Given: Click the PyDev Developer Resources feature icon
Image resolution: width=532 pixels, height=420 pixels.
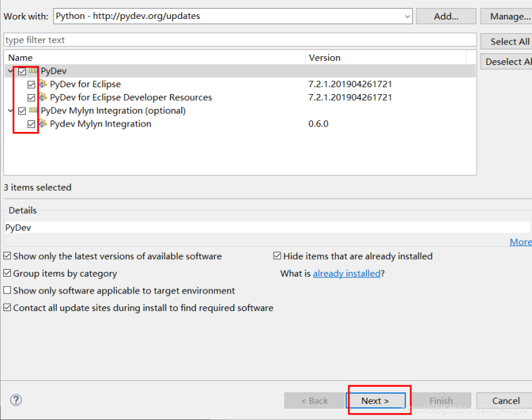Looking at the screenshot, I should (43, 97).
